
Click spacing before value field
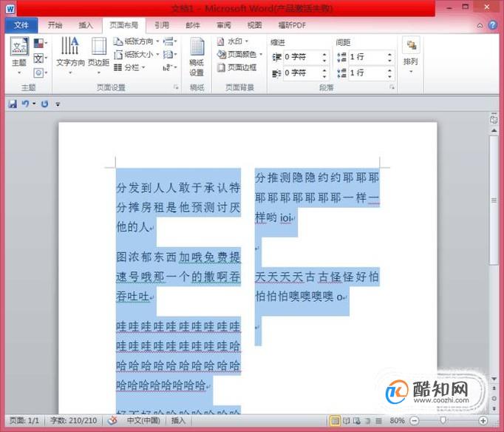[367, 57]
